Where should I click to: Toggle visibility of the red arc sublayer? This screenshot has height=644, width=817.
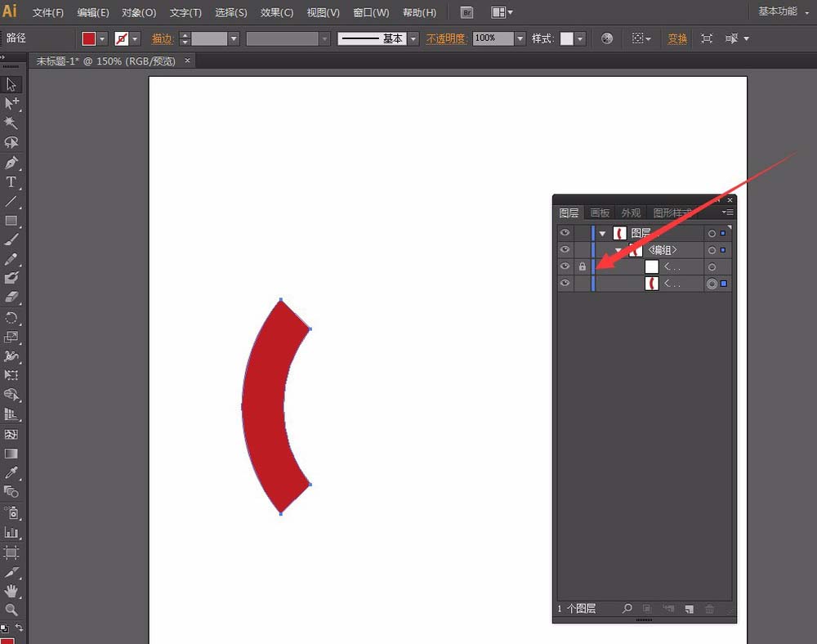pyautogui.click(x=565, y=284)
